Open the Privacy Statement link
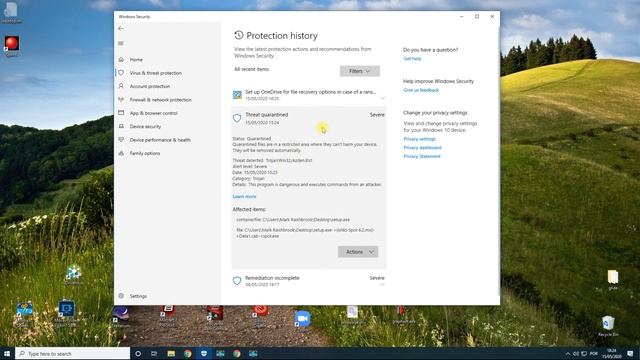 point(422,156)
